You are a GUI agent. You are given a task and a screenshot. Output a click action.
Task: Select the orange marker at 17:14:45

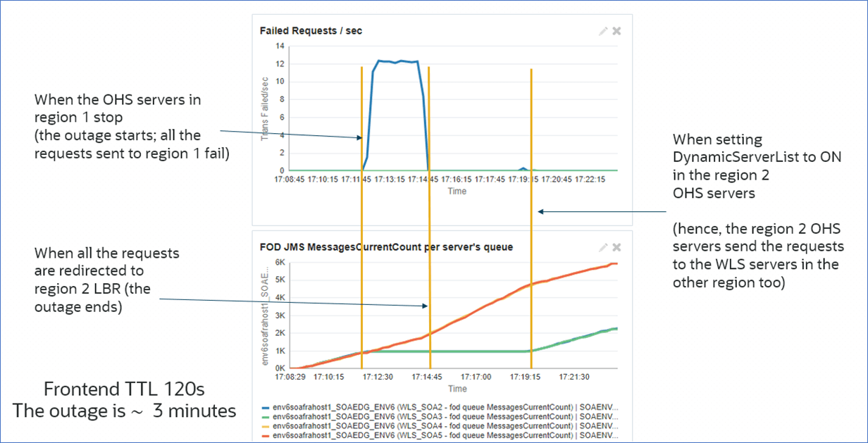[x=429, y=120]
